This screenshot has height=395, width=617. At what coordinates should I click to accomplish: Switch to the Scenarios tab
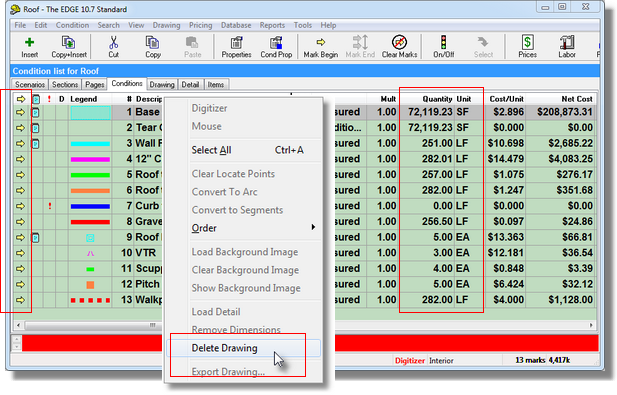(x=30, y=85)
